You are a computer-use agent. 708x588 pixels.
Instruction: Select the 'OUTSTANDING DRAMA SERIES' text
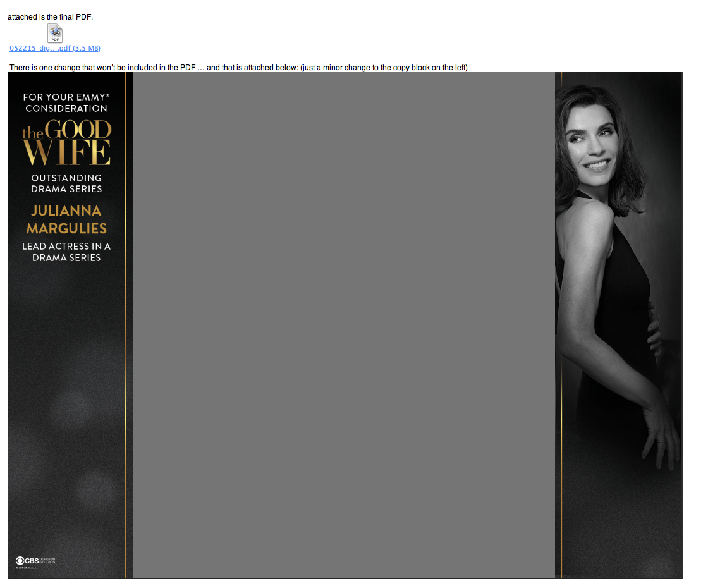point(66,183)
